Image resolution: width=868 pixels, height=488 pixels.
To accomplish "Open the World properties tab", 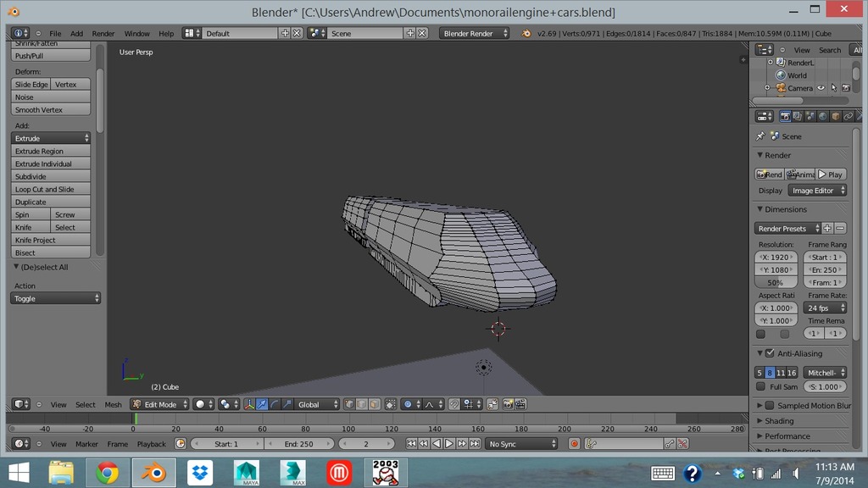I will (823, 116).
